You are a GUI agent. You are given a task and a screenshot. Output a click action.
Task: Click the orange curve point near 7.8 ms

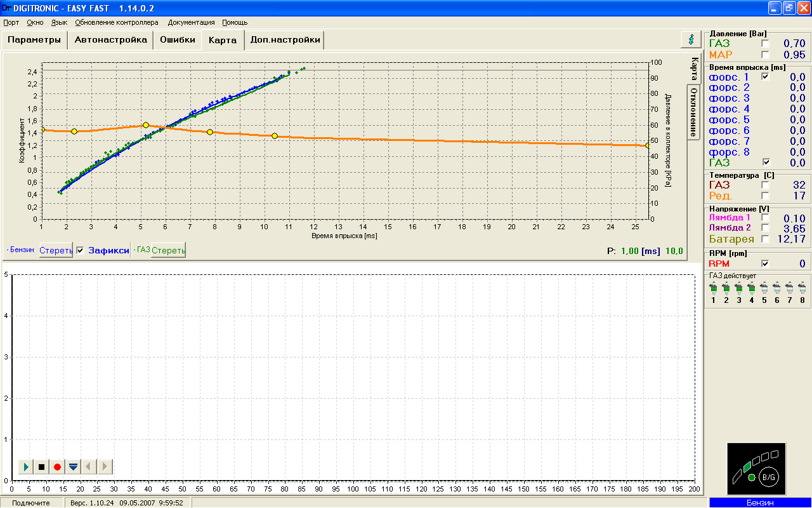(210, 132)
